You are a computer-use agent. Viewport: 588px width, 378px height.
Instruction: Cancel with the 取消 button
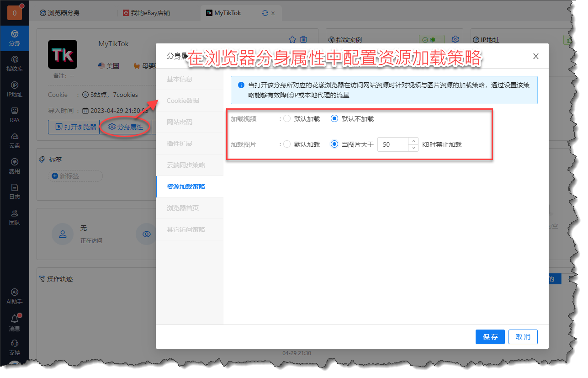pos(523,337)
